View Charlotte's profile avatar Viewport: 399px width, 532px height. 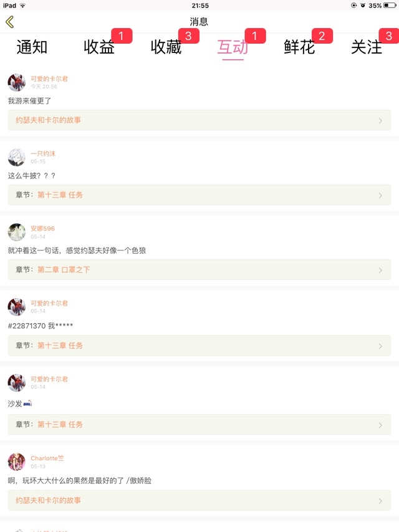[17, 462]
